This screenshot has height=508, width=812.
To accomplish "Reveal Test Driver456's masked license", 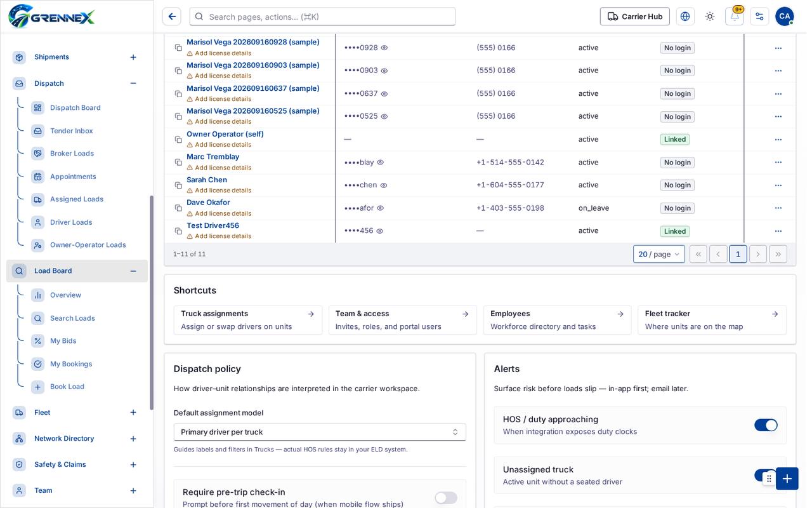I will pos(380,231).
